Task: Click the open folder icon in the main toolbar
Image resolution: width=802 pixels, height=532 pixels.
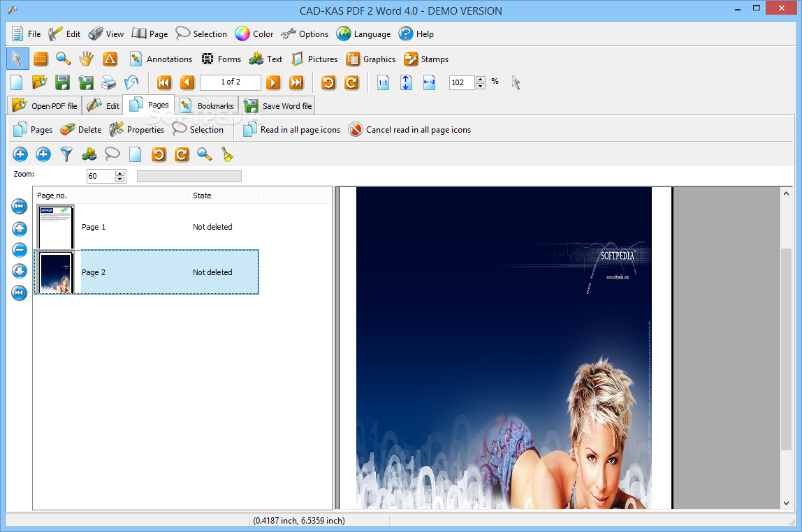Action: click(x=39, y=82)
